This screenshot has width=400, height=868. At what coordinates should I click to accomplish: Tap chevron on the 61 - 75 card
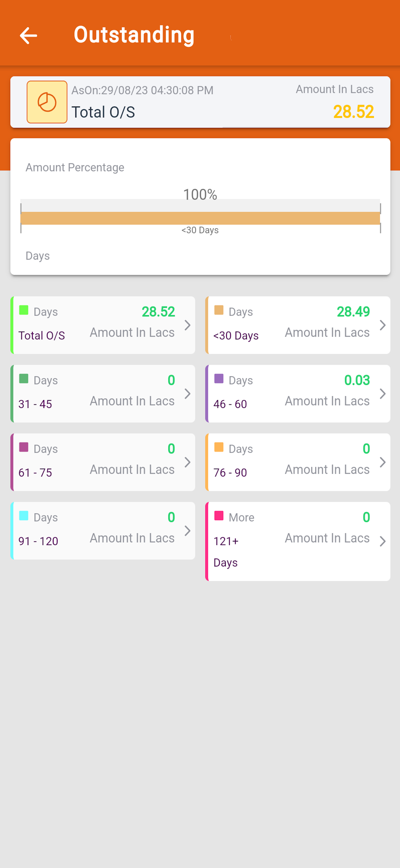tap(188, 462)
